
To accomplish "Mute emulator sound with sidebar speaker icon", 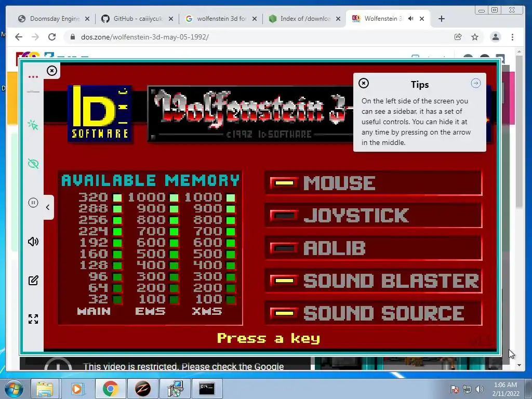I will point(33,242).
